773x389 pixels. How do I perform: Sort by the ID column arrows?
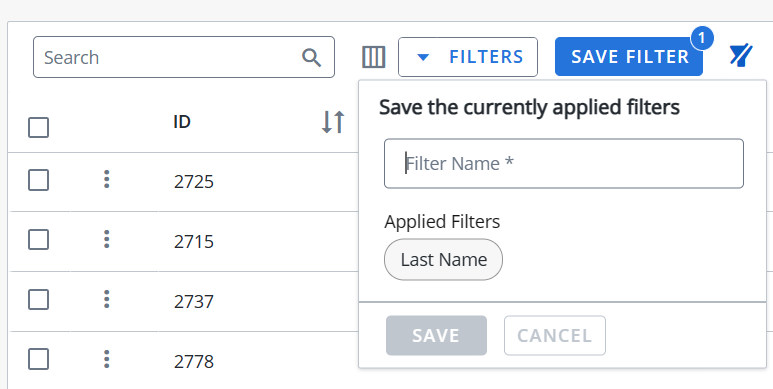pos(333,122)
